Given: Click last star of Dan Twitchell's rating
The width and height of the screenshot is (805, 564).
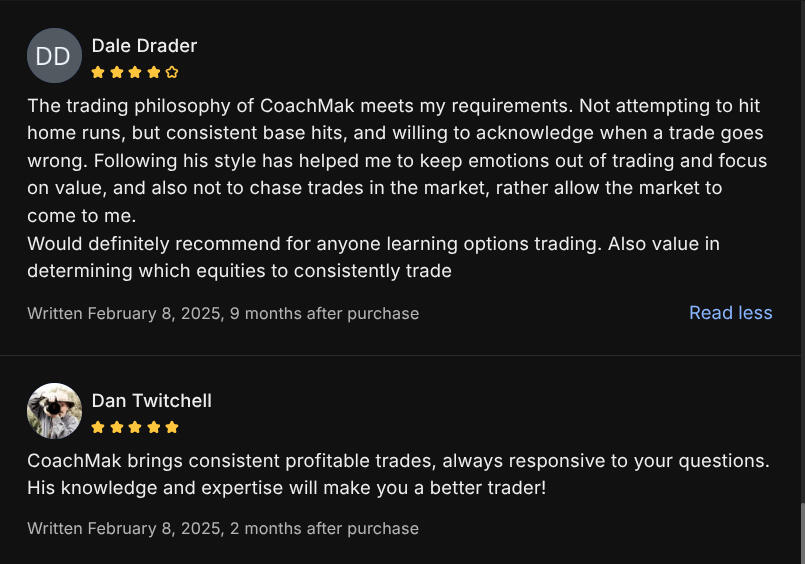Looking at the screenshot, I should (x=172, y=427).
